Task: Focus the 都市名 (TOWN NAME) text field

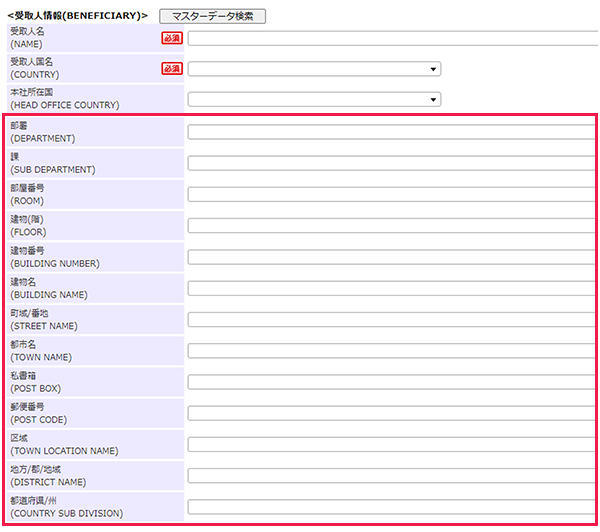Action: click(390, 350)
